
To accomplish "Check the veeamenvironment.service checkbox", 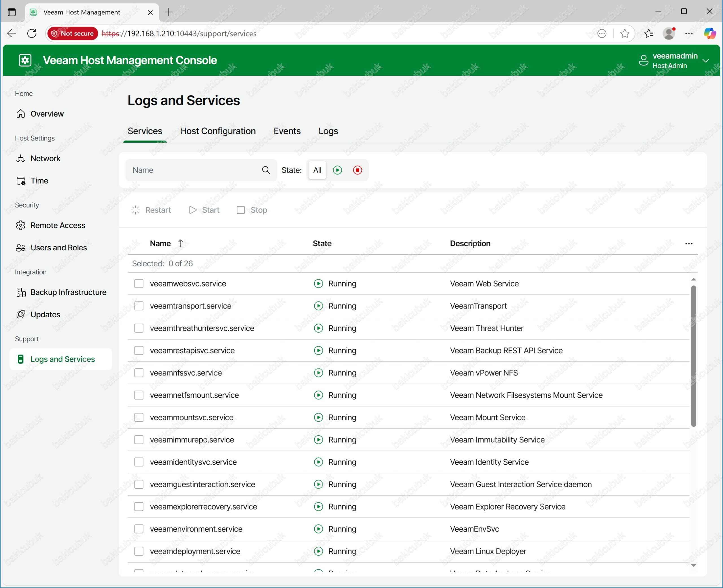I will [139, 529].
